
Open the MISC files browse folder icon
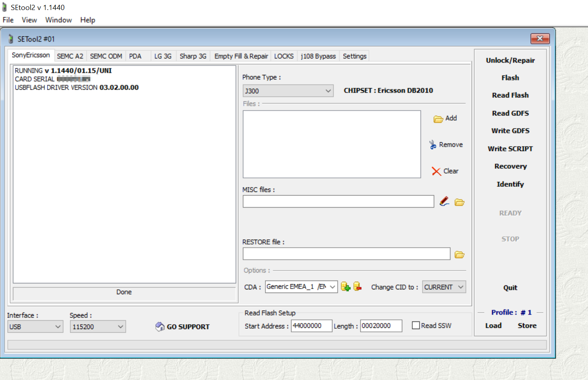460,202
